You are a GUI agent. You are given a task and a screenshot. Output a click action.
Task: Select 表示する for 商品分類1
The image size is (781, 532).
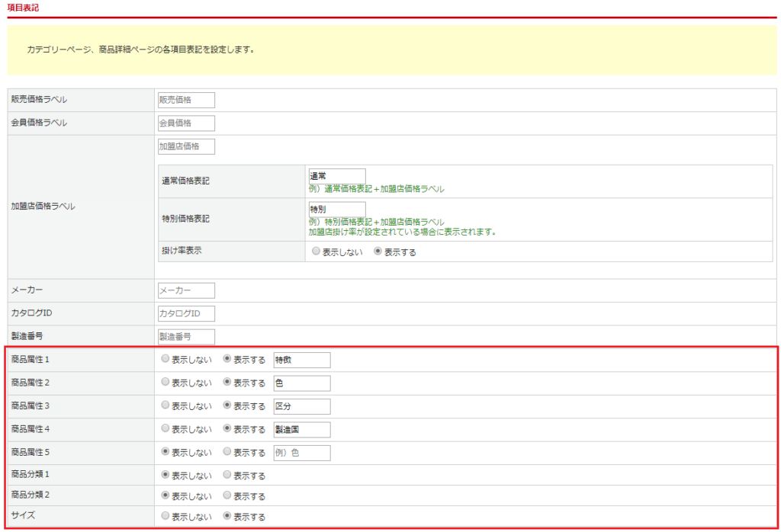pyautogui.click(x=227, y=475)
